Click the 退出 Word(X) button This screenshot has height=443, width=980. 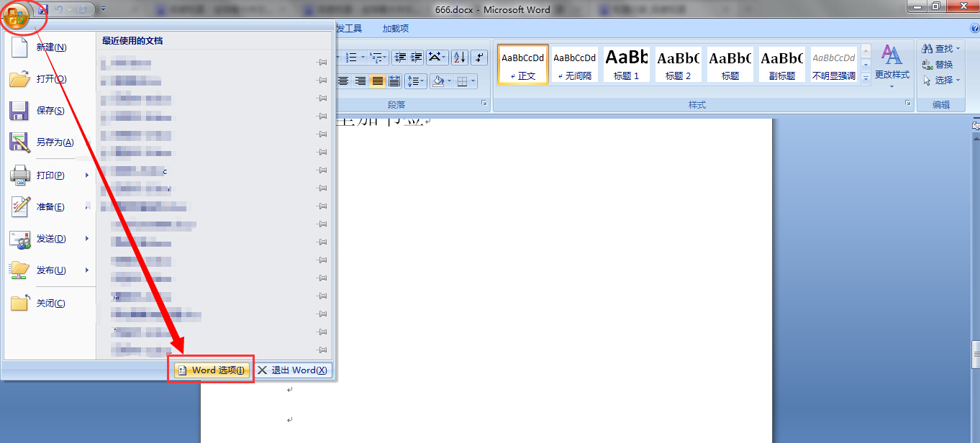tap(292, 370)
